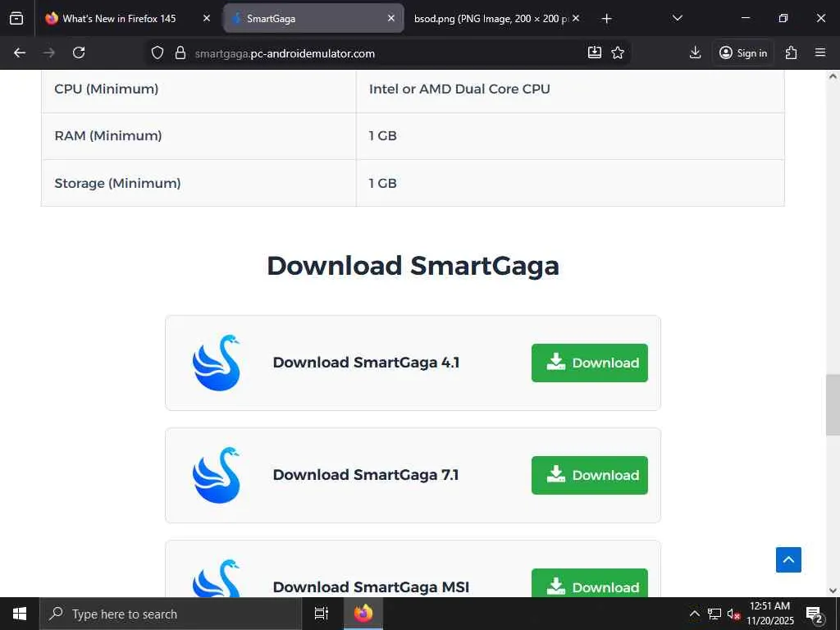
Task: Select 'Download SmartGaga' heading text
Action: pyautogui.click(x=413, y=267)
